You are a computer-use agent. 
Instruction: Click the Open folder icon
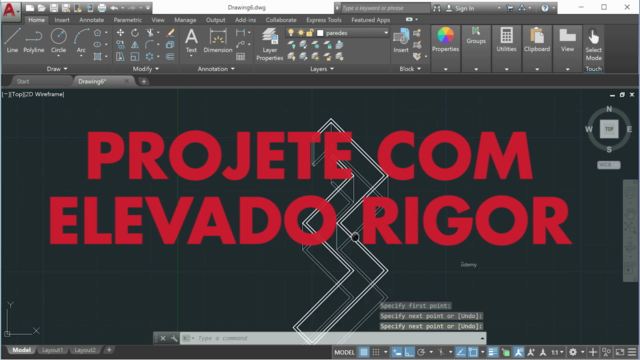tap(42, 8)
